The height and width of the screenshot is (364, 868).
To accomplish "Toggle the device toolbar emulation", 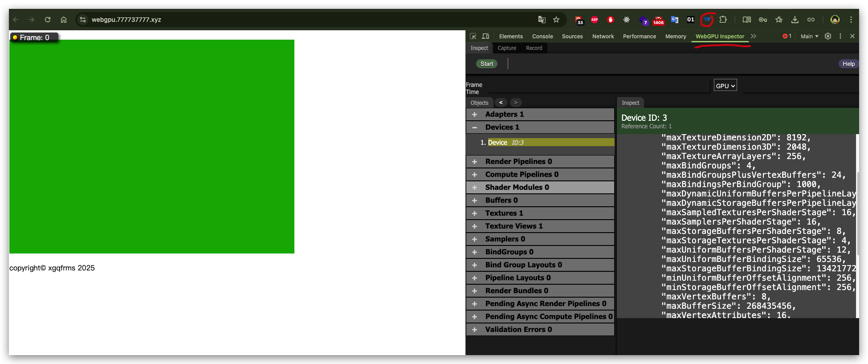I will 486,36.
